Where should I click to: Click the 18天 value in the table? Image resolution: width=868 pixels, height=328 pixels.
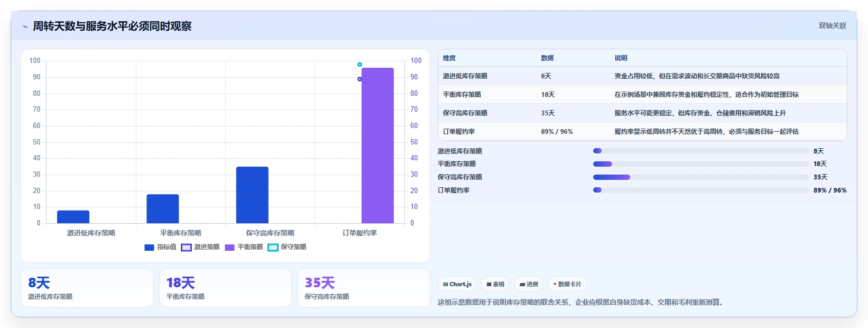(x=548, y=95)
